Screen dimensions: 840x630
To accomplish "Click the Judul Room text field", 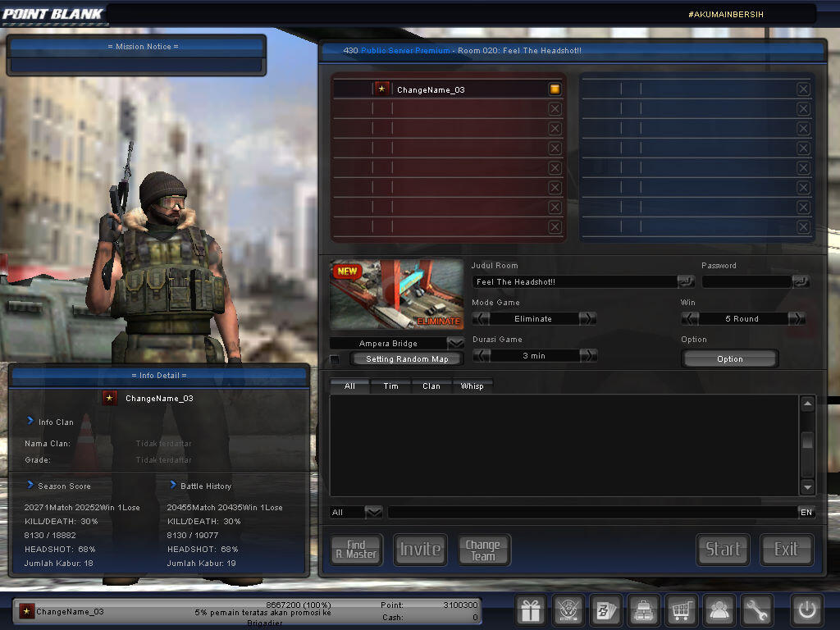I will coord(574,282).
